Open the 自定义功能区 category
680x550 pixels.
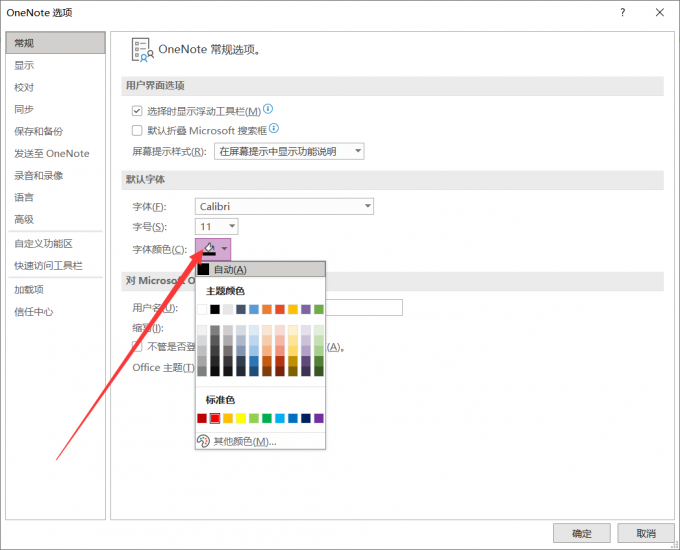56,244
